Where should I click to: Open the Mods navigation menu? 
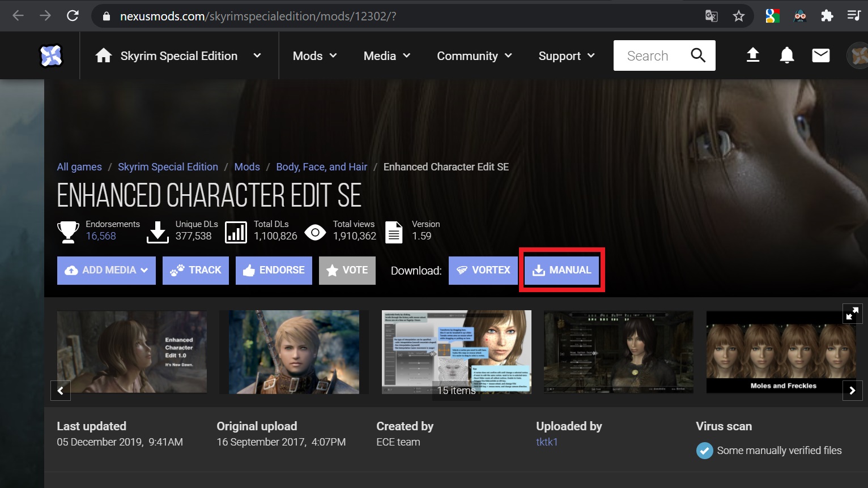coord(314,56)
